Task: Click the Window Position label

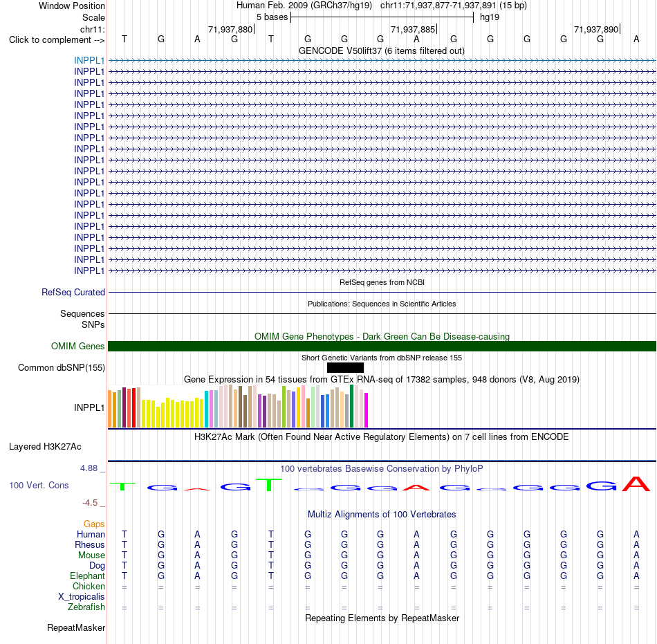Action: [72, 6]
